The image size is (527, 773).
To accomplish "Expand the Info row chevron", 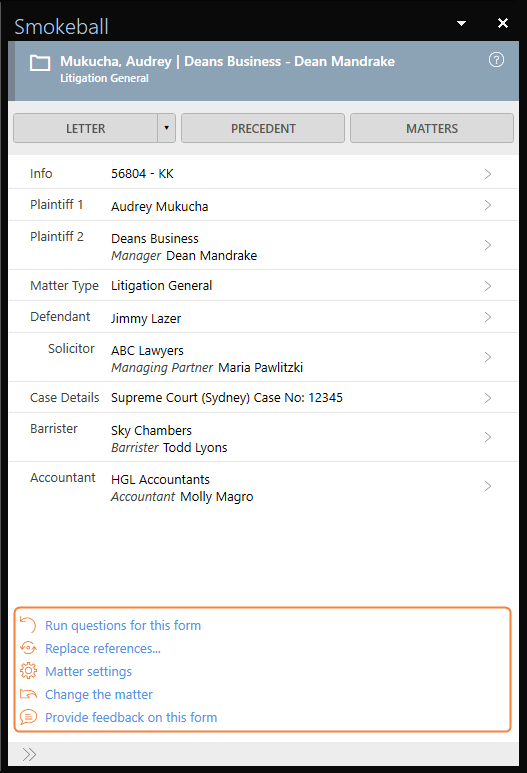I will pyautogui.click(x=488, y=174).
